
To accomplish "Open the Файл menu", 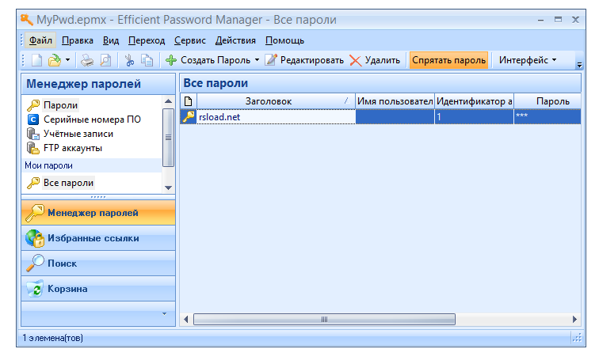I will click(x=40, y=40).
